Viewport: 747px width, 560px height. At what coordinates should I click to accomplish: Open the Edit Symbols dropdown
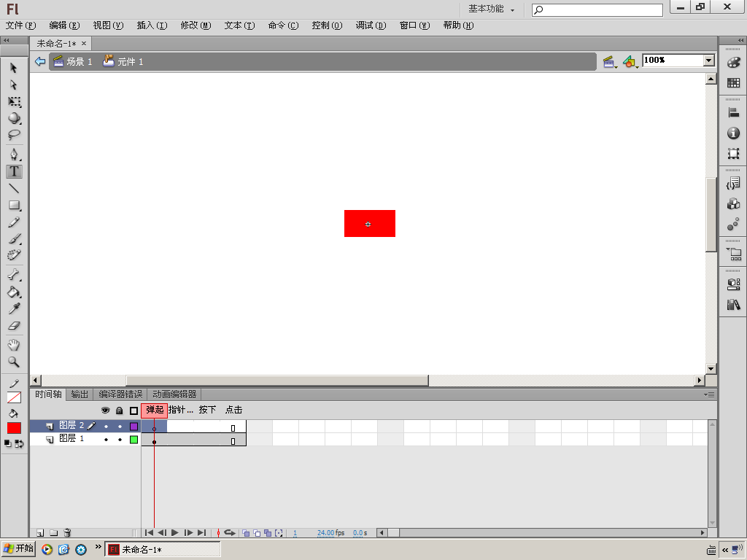(x=630, y=61)
